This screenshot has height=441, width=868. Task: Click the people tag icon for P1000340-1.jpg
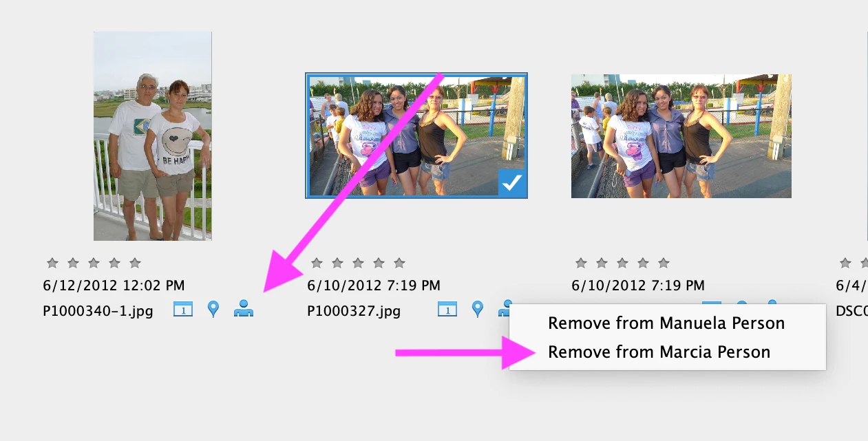tap(244, 309)
